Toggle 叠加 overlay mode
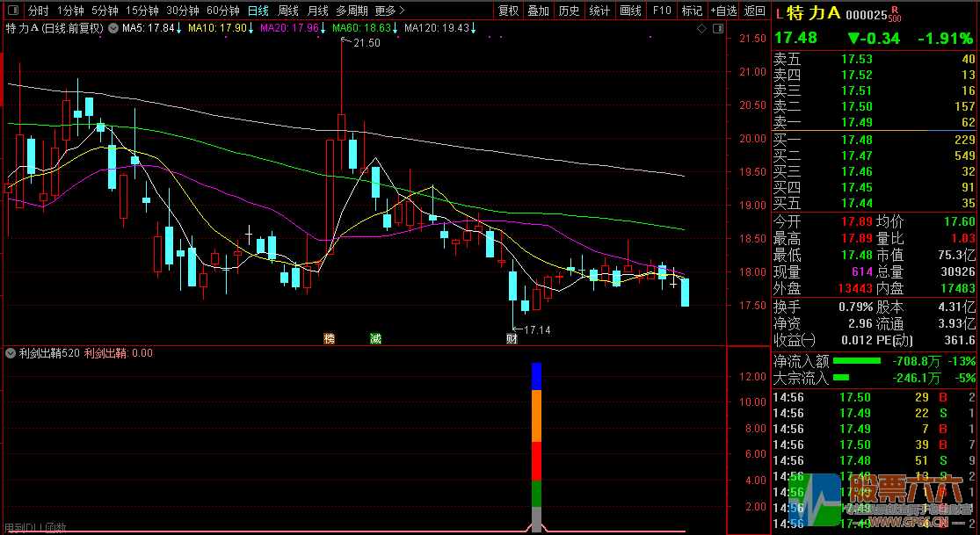 tap(538, 11)
